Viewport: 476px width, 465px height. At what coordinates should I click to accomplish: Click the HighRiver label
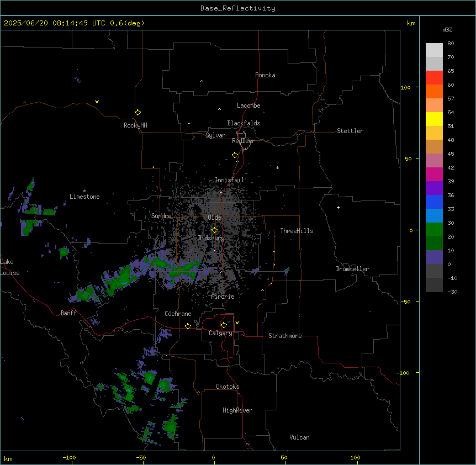click(x=237, y=410)
